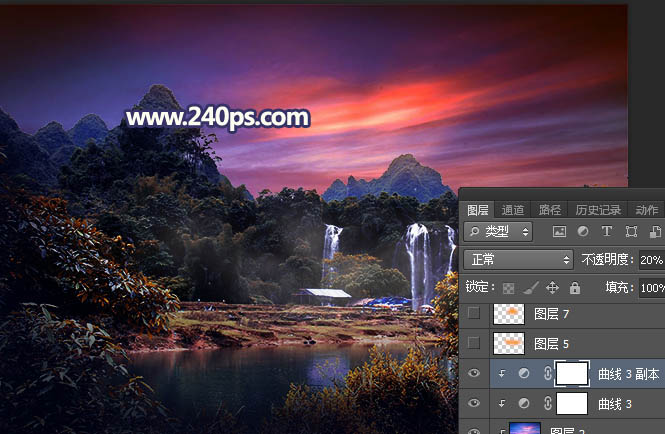
Task: Click the 填充 fill value field
Action: tap(652, 288)
